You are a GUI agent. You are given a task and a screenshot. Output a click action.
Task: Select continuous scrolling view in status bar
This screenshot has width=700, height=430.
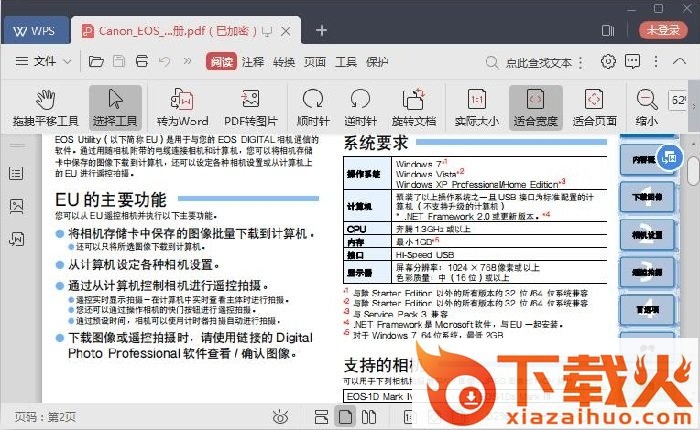tap(321, 417)
